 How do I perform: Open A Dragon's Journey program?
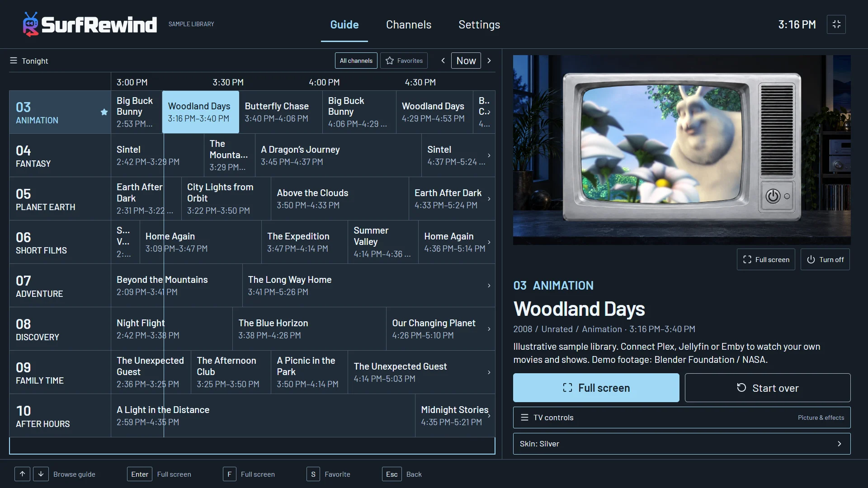pyautogui.click(x=338, y=155)
